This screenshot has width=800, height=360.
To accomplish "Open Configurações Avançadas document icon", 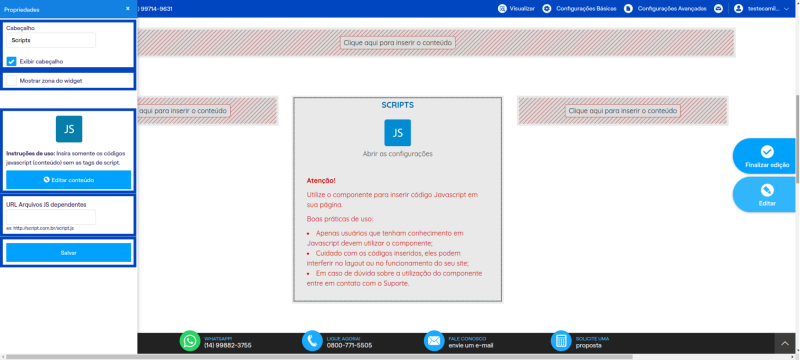I will coord(629,9).
